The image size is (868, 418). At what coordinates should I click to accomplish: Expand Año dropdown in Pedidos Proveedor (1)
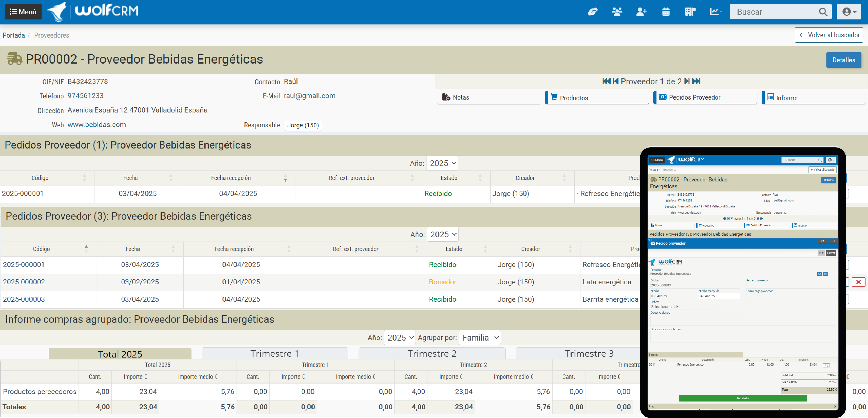pyautogui.click(x=442, y=163)
